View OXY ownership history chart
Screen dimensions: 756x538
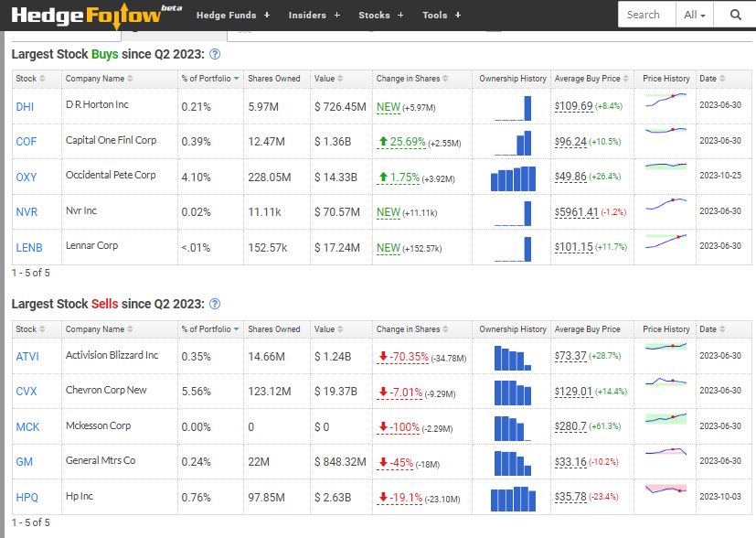[x=513, y=178]
